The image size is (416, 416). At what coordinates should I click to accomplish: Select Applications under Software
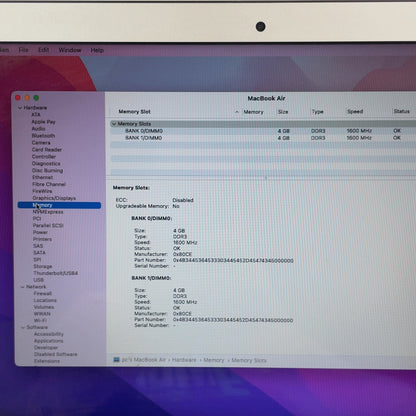point(48,341)
